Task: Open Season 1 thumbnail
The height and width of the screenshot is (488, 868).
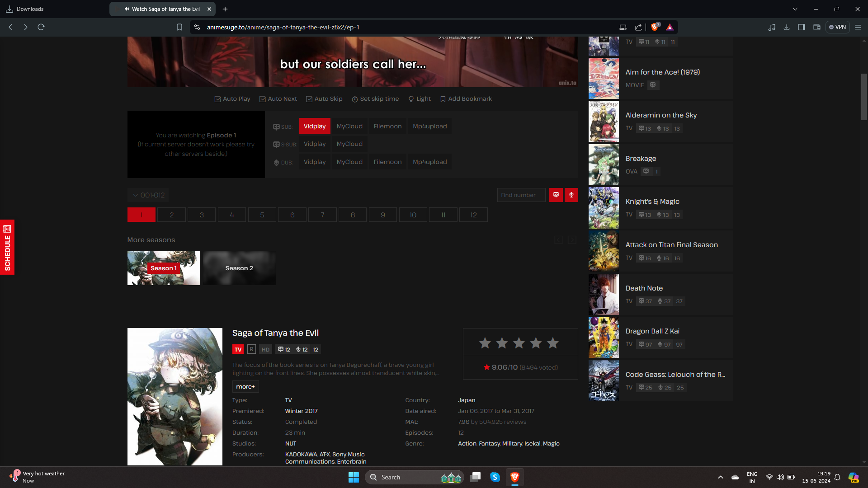Action: (164, 268)
